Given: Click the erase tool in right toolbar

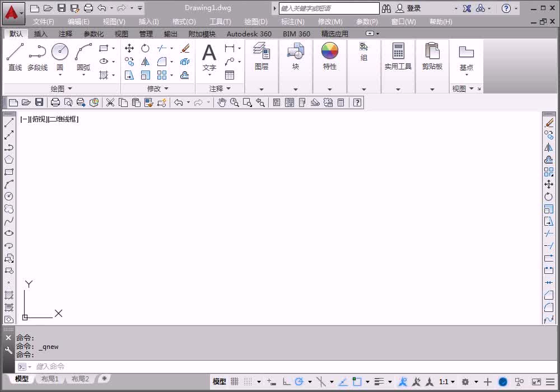Looking at the screenshot, I should pos(549,123).
